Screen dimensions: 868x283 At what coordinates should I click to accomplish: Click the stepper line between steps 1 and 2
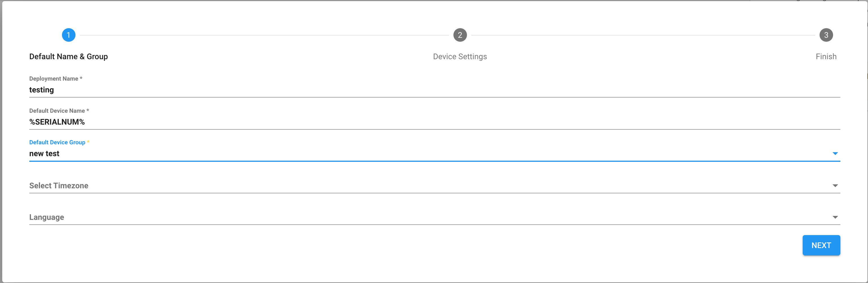264,35
